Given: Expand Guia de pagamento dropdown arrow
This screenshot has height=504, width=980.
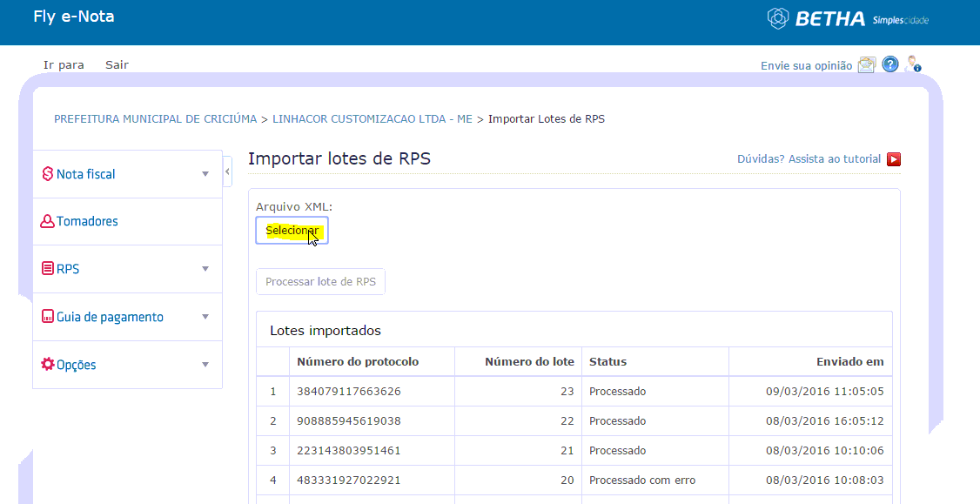Looking at the screenshot, I should coord(205,317).
